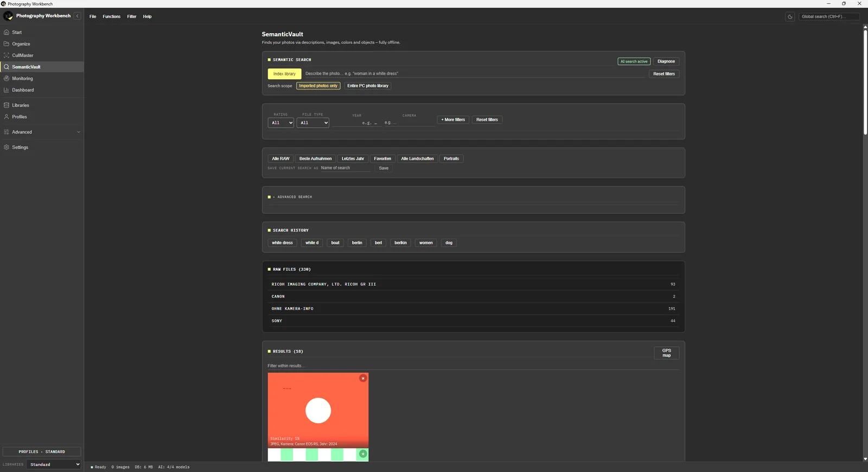Click the Advanced sliders icon in sidebar
868x472 pixels.
(7, 132)
